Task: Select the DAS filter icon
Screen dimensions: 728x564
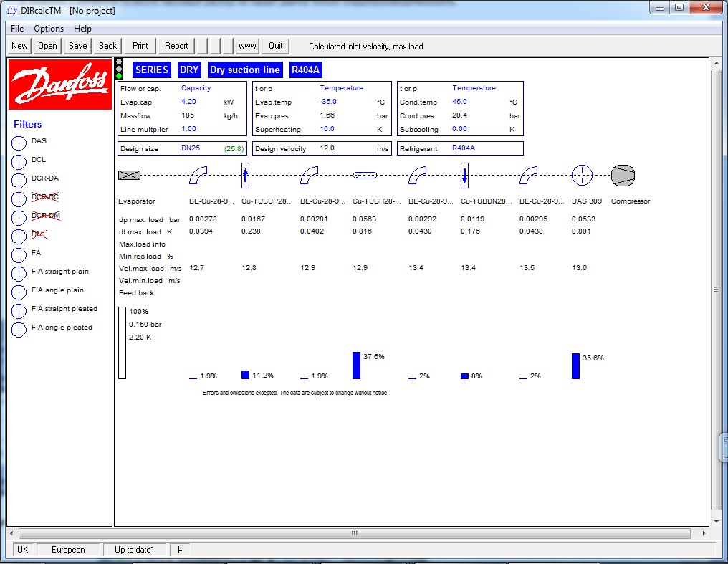Action: pos(19,143)
